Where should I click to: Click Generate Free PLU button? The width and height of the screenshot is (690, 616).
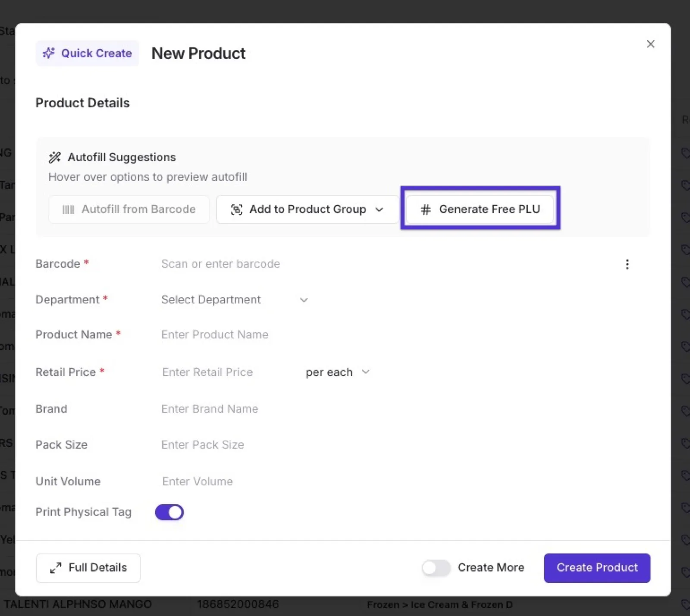tap(480, 209)
